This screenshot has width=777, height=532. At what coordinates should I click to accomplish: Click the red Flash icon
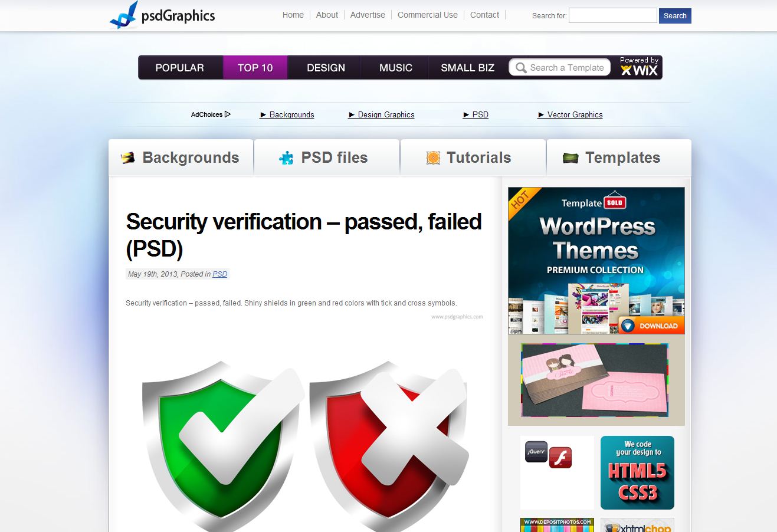point(560,458)
